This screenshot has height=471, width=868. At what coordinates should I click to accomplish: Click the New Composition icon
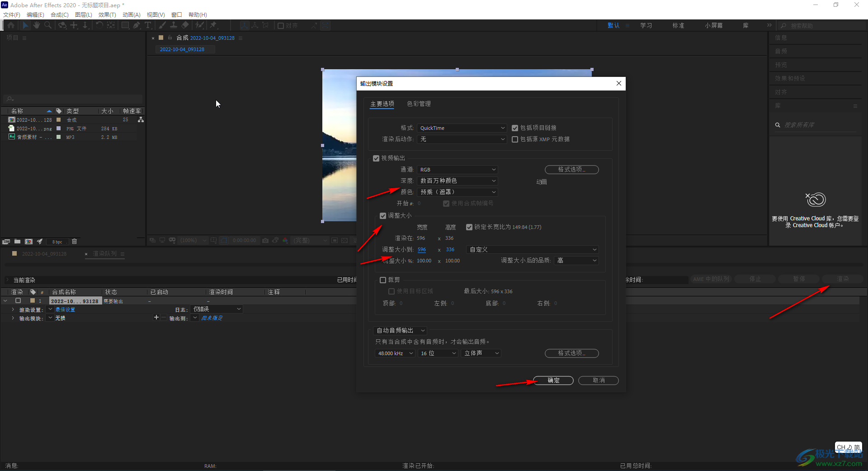point(28,242)
